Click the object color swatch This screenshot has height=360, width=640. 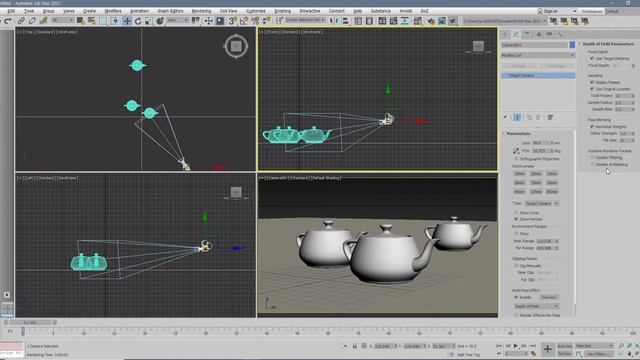[x=572, y=45]
